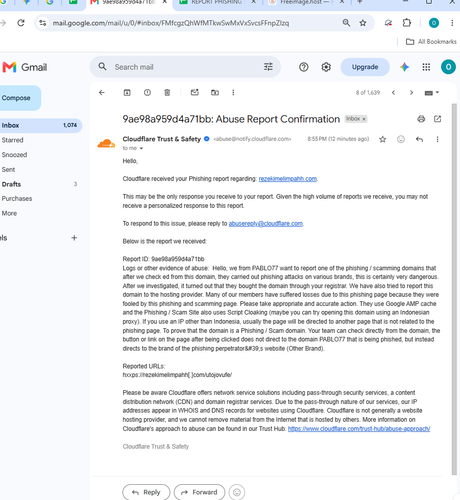The width and height of the screenshot is (460, 500).
Task: Bookmark this page with the star
Action: pos(363,23)
